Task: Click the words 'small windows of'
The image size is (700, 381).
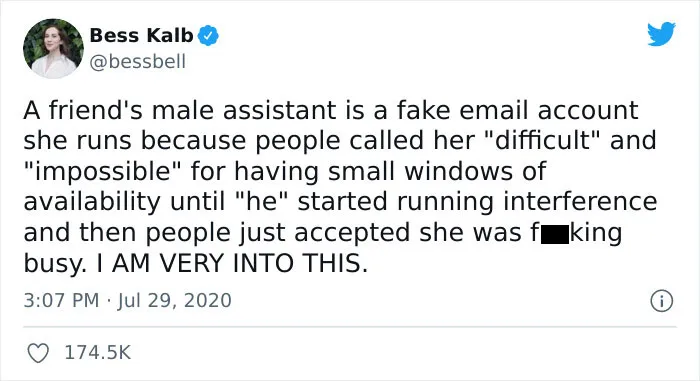Action: tap(437, 172)
